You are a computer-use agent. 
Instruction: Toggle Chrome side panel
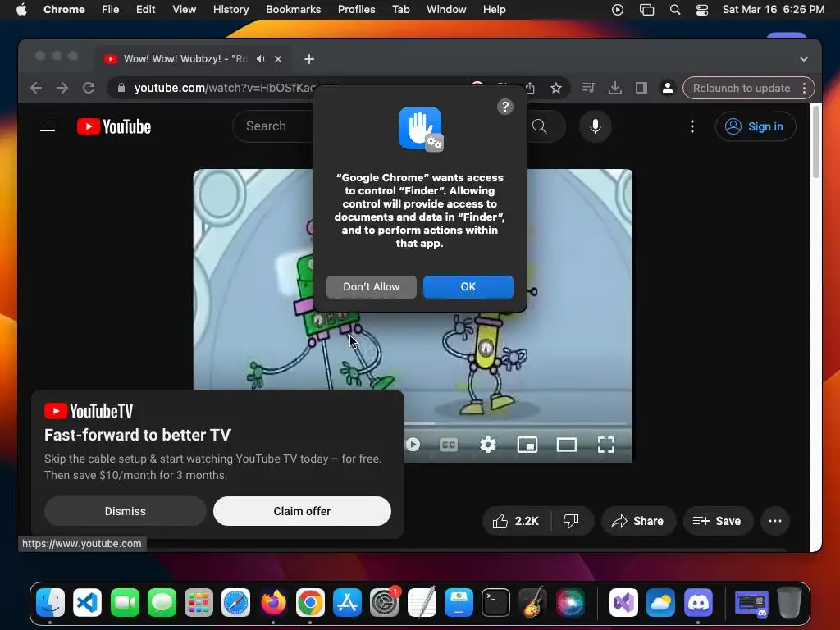(x=641, y=88)
